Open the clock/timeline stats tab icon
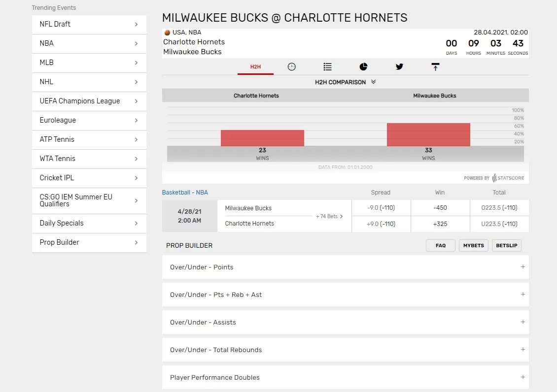The width and height of the screenshot is (557, 392). (x=292, y=66)
